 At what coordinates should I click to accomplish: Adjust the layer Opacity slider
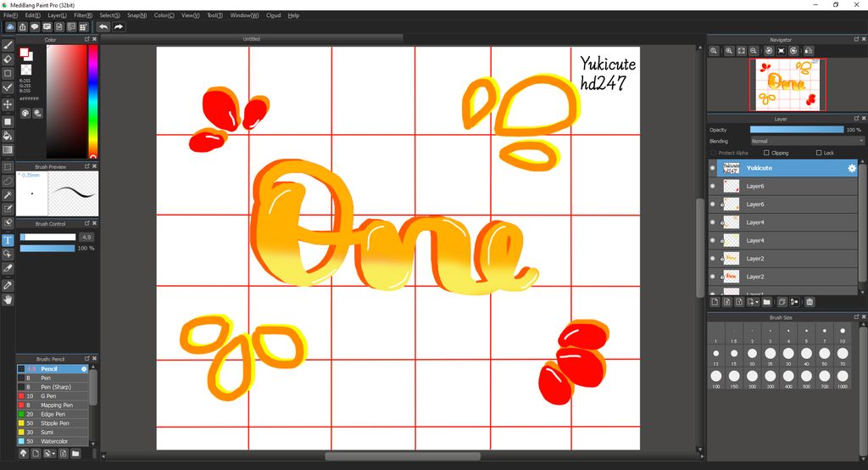797,130
